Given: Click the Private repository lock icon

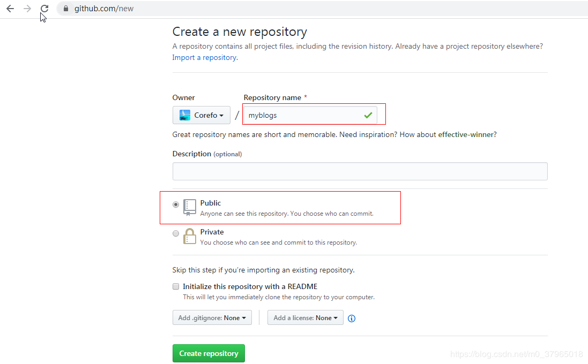Looking at the screenshot, I should point(190,236).
